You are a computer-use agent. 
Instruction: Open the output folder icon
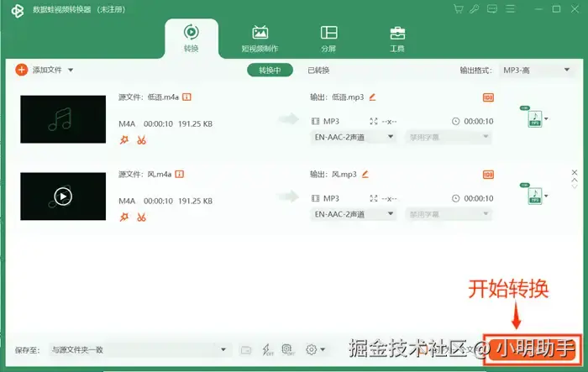pyautogui.click(x=246, y=350)
